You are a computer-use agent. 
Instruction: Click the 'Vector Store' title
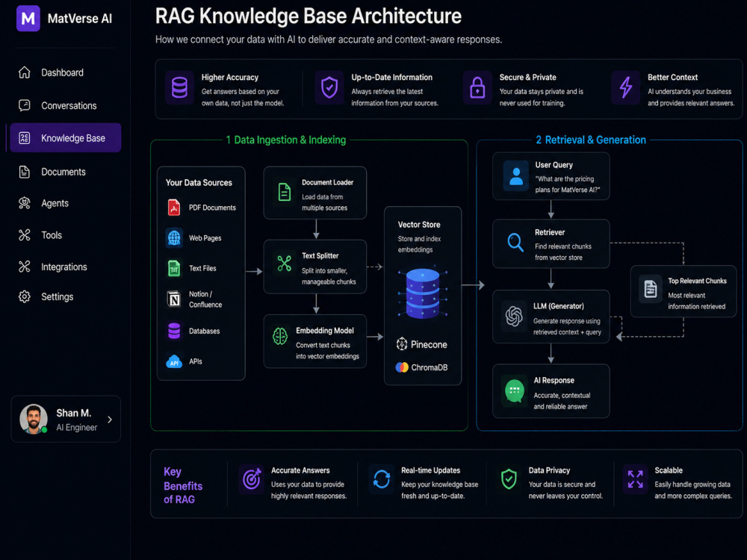coord(419,225)
